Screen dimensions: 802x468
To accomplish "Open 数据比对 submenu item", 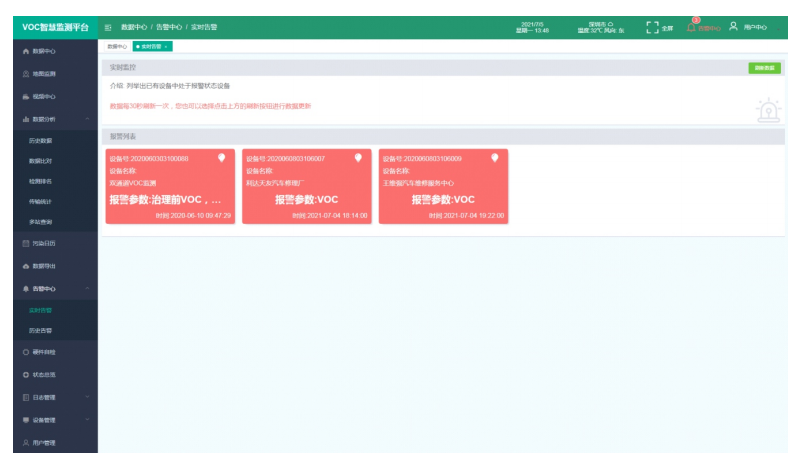I will 55,161.
